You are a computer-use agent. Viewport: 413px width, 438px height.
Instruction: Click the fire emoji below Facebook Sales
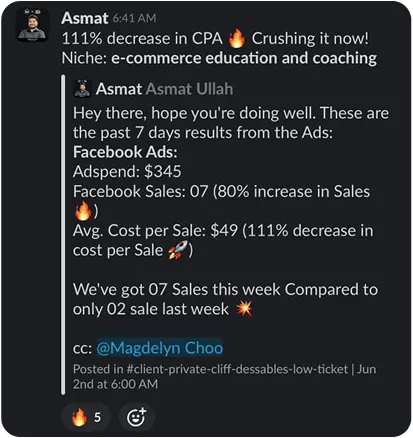82,211
